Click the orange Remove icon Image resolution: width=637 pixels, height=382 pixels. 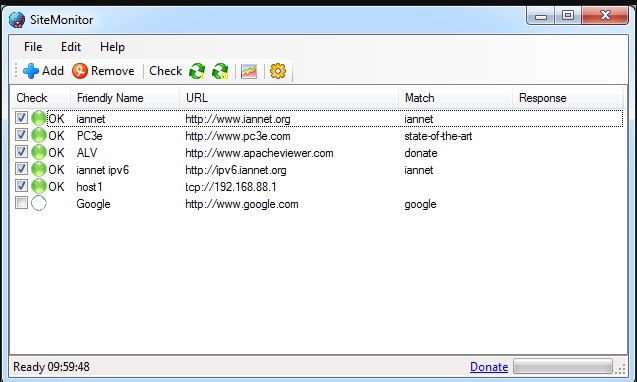click(x=80, y=71)
